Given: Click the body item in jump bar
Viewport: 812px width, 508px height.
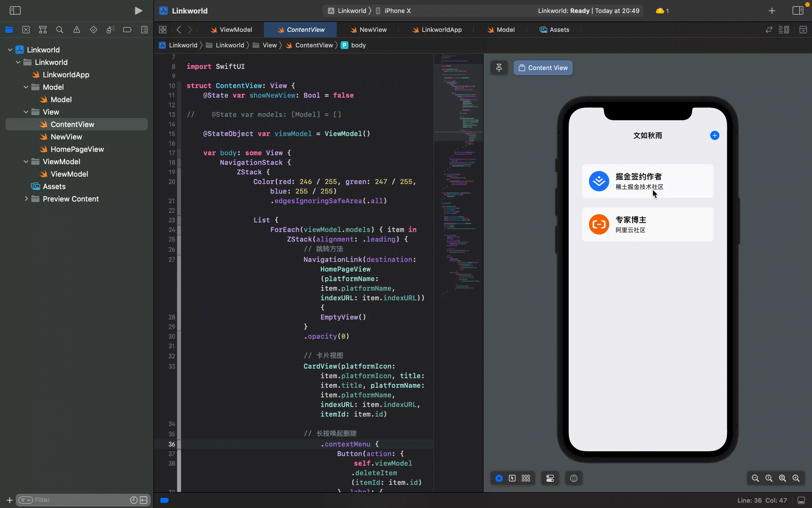Looking at the screenshot, I should coord(354,45).
